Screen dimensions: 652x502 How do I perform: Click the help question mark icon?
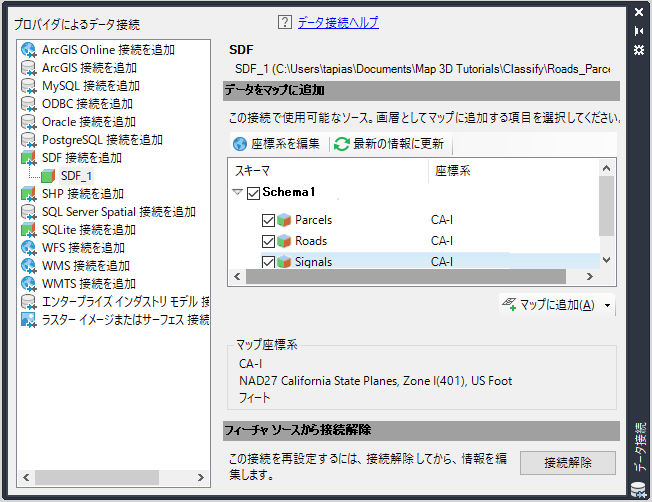pos(285,22)
